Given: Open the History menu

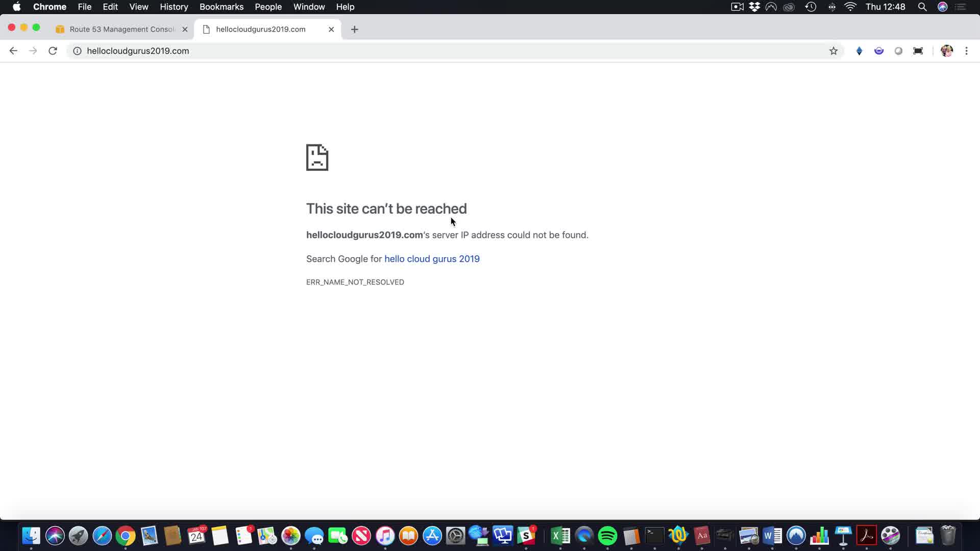Looking at the screenshot, I should point(174,7).
